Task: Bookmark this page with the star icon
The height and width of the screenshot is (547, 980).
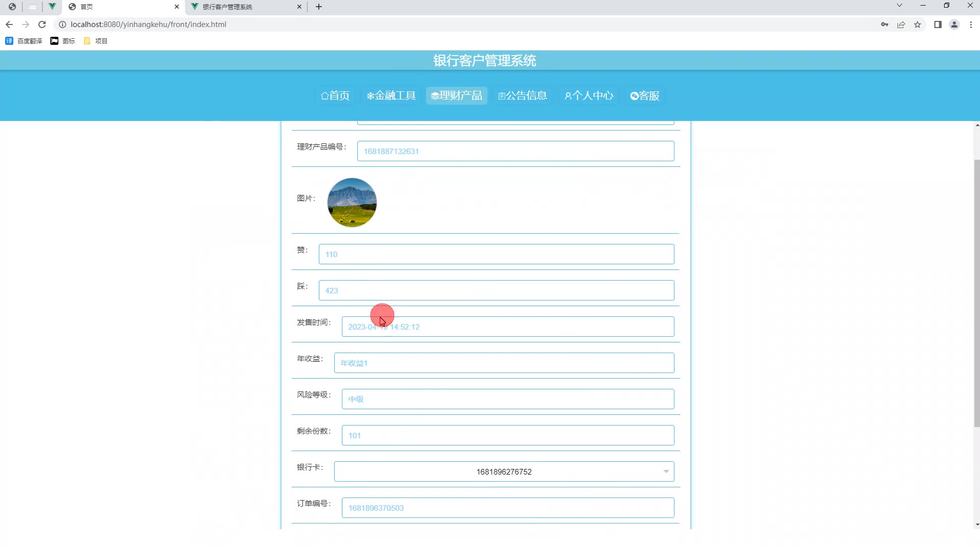Action: click(x=917, y=24)
